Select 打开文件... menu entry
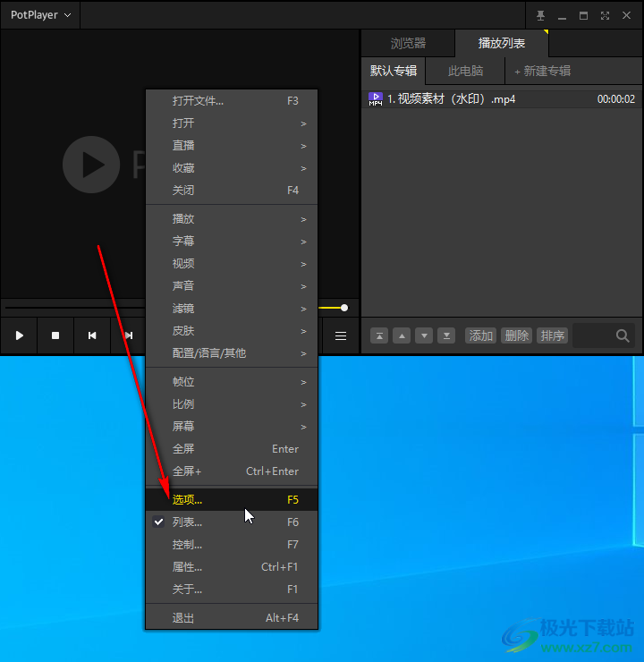Screen dimensions: 644x662 232,101
